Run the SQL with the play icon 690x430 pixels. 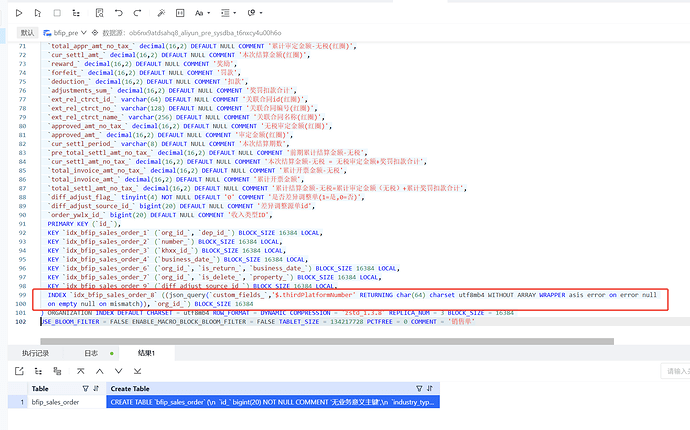tap(19, 13)
